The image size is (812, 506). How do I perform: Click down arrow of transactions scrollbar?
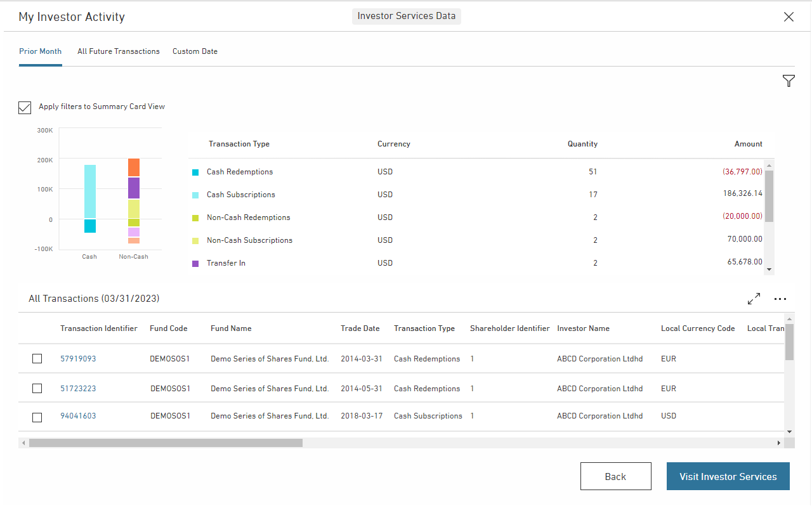[789, 431]
